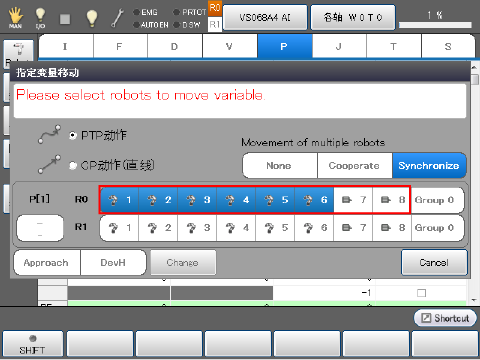The width and height of the screenshot is (480, 360).
Task: Click the Robot side panel icon
Action: (19, 54)
